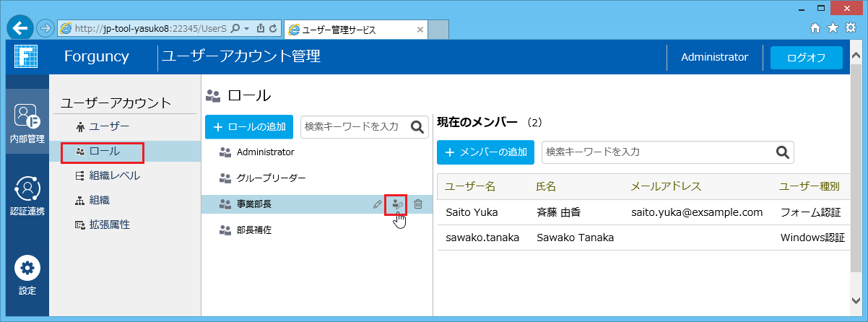Click the browser back arrow button
868x322 pixels.
tap(21, 28)
